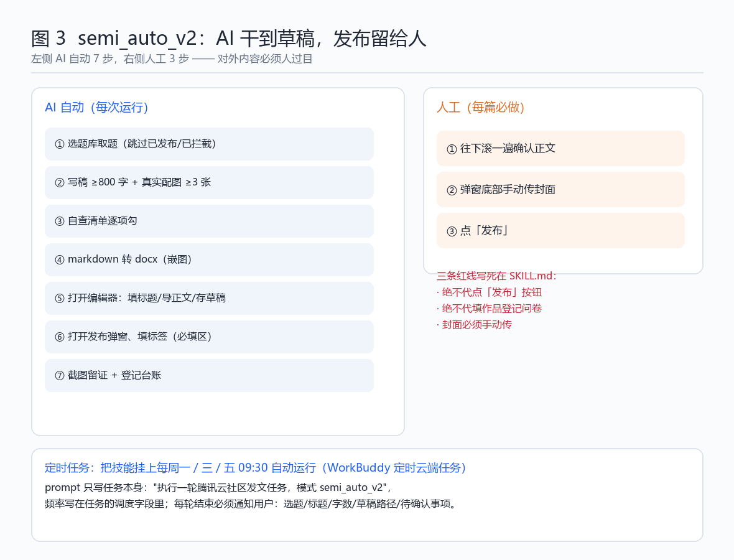734x560 pixels.
Task: Click step ⑦ 截图留证 + 登记台账
Action: coord(209,376)
